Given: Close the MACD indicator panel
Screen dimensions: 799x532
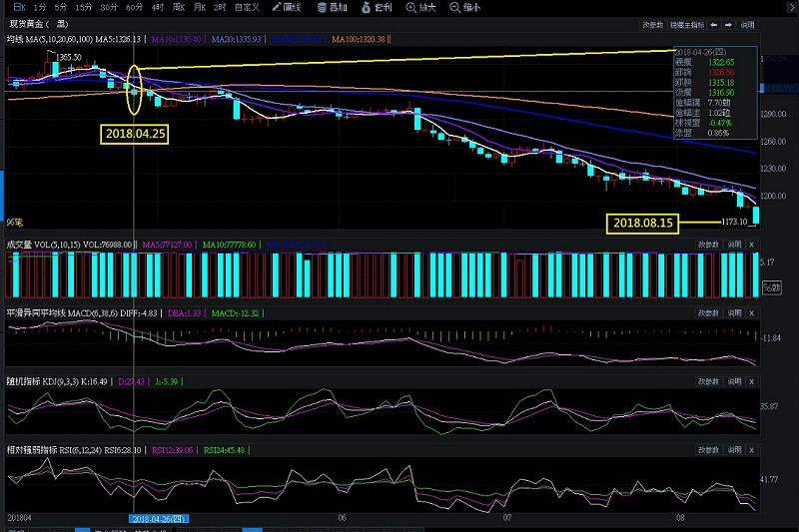Looking at the screenshot, I should pyautogui.click(x=752, y=312).
